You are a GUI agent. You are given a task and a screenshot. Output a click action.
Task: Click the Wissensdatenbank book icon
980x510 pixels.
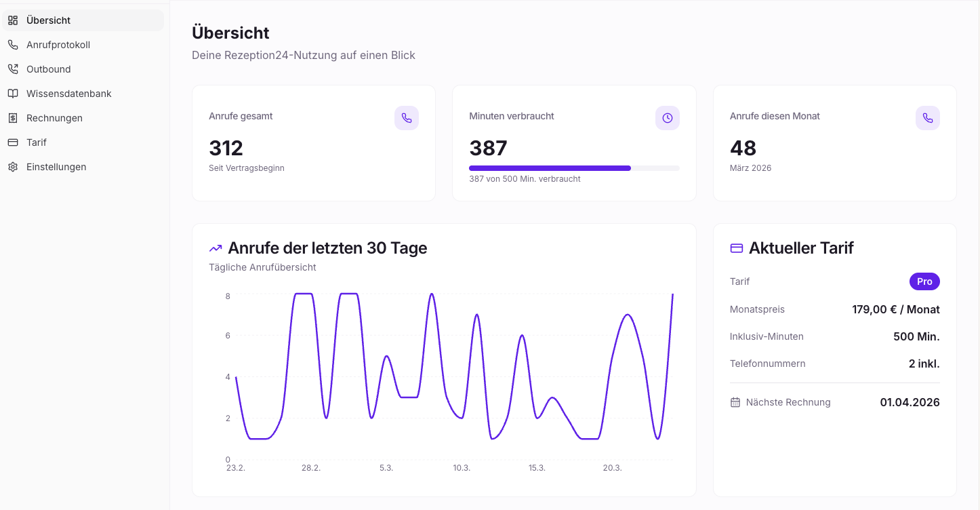click(13, 94)
